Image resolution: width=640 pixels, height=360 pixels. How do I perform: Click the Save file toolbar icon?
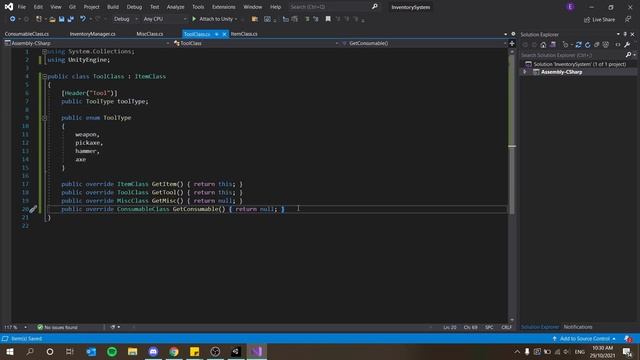pos(62,19)
